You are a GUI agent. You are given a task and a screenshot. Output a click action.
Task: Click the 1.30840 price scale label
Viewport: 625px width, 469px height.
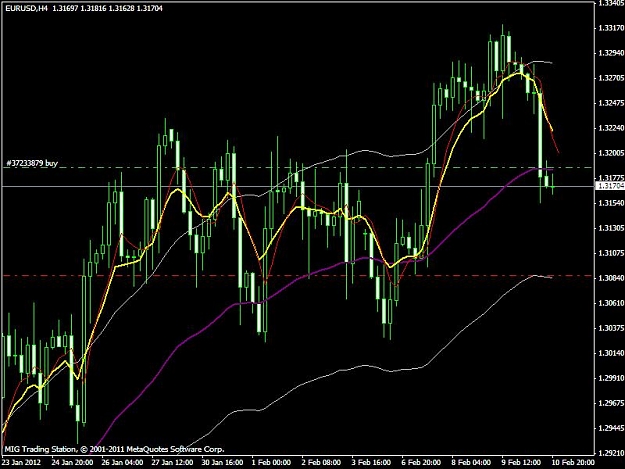point(611,278)
